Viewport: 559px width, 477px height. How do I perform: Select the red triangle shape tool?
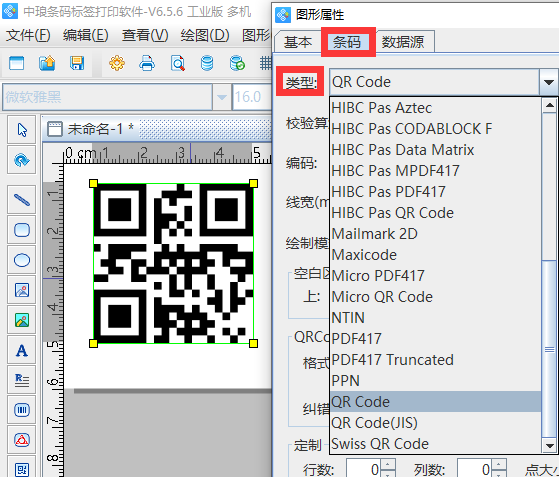pos(22,440)
